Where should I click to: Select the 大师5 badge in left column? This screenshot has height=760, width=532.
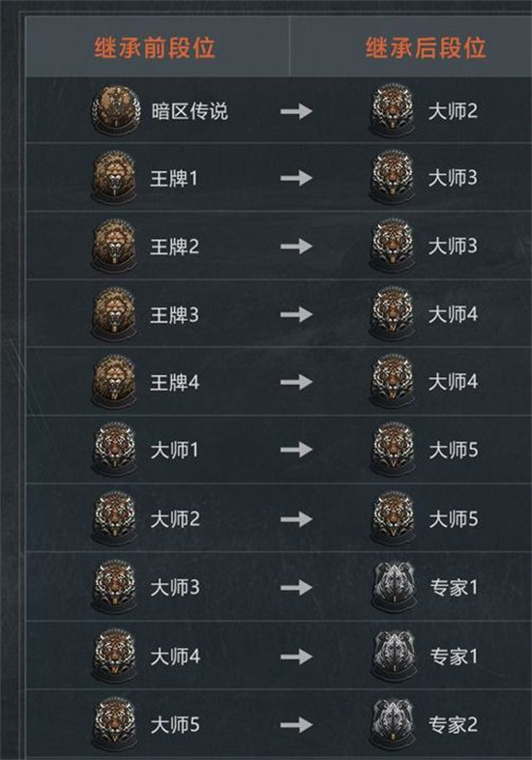pyautogui.click(x=114, y=724)
